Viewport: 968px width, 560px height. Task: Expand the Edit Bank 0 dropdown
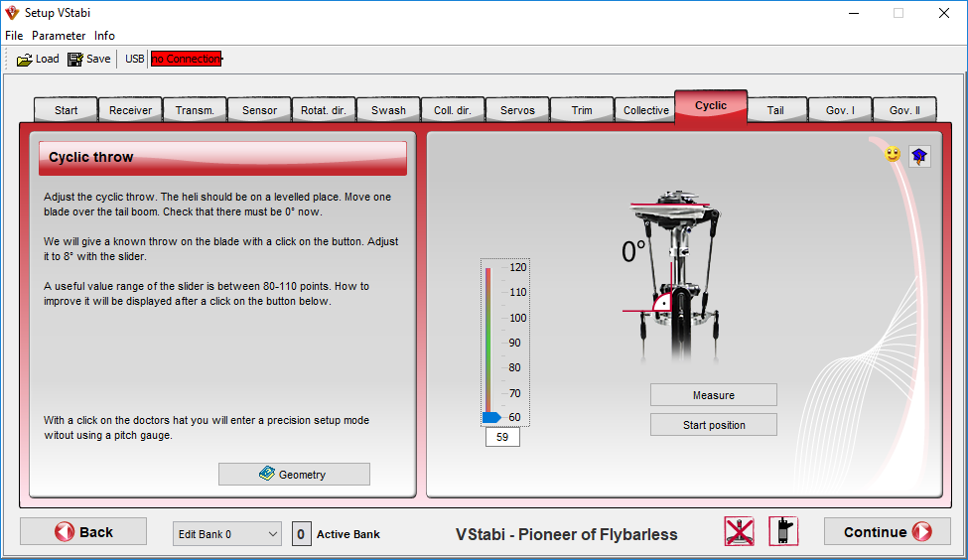(226, 534)
